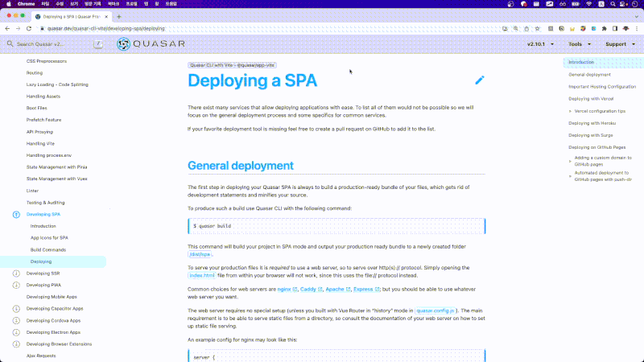Click the browser forward arrow
This screenshot has height=362, width=644.
[x=18, y=29]
